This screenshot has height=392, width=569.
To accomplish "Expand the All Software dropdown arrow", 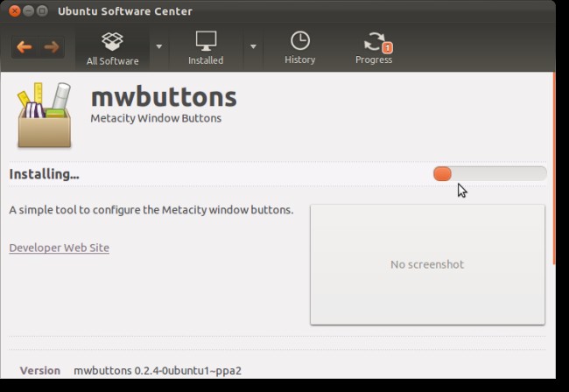I will [159, 46].
